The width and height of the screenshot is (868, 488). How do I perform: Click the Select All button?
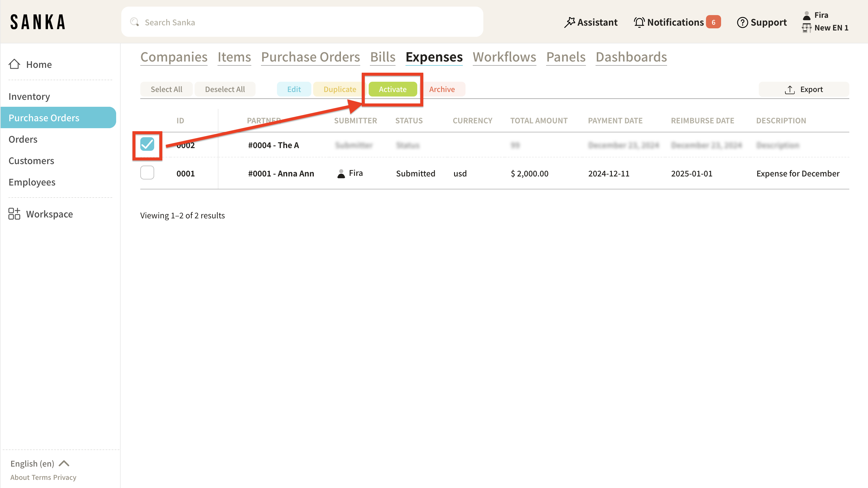coord(166,89)
